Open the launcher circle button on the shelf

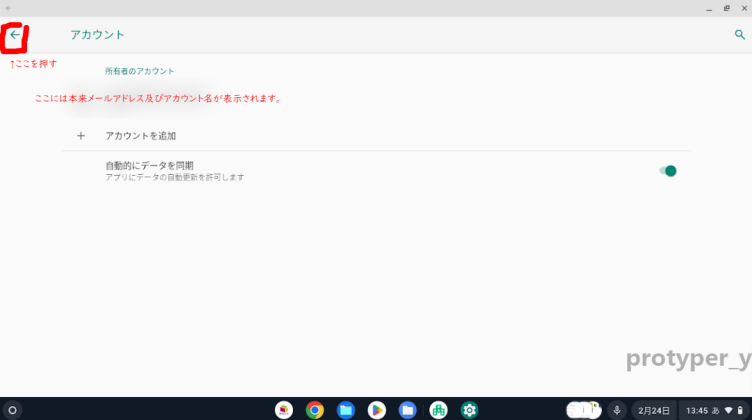12,410
